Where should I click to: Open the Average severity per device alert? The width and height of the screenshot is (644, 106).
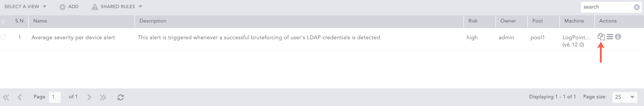73,38
